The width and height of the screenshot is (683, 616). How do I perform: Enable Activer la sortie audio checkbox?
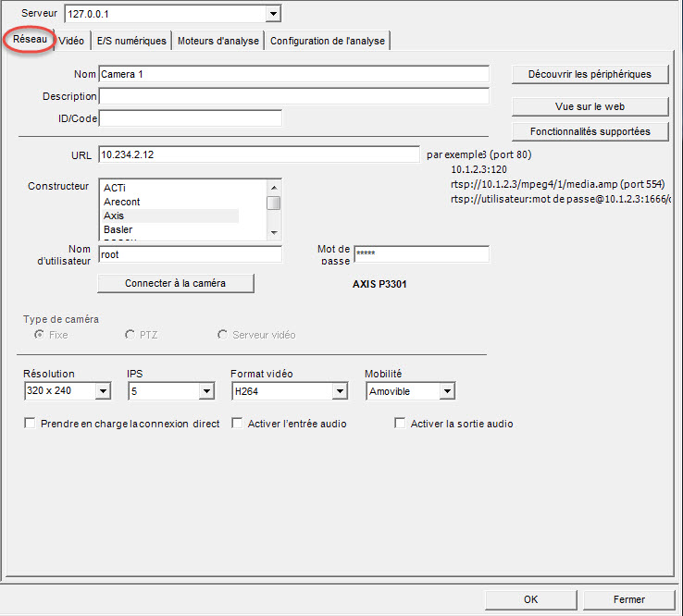coord(400,423)
